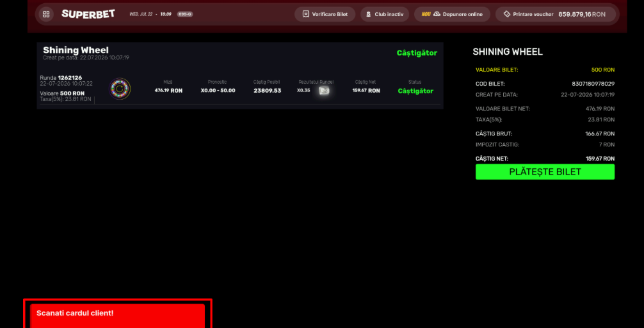Click round number 1262126

(70, 78)
